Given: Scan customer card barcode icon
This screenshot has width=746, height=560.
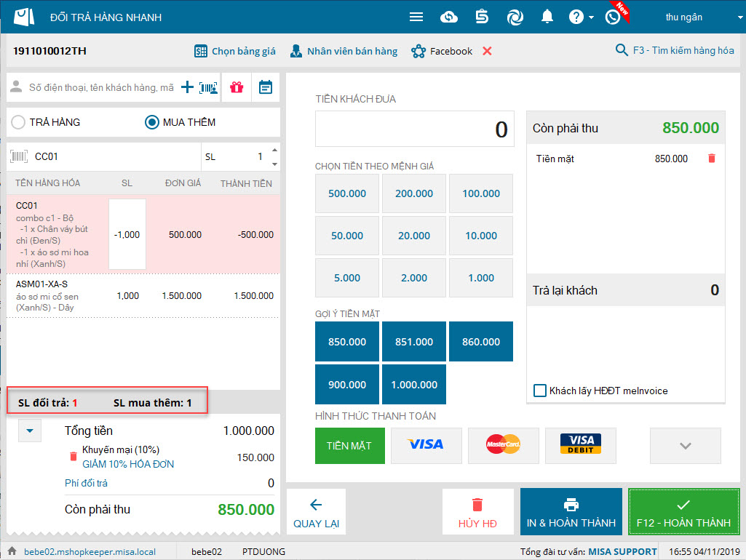Looking at the screenshot, I should [x=208, y=87].
